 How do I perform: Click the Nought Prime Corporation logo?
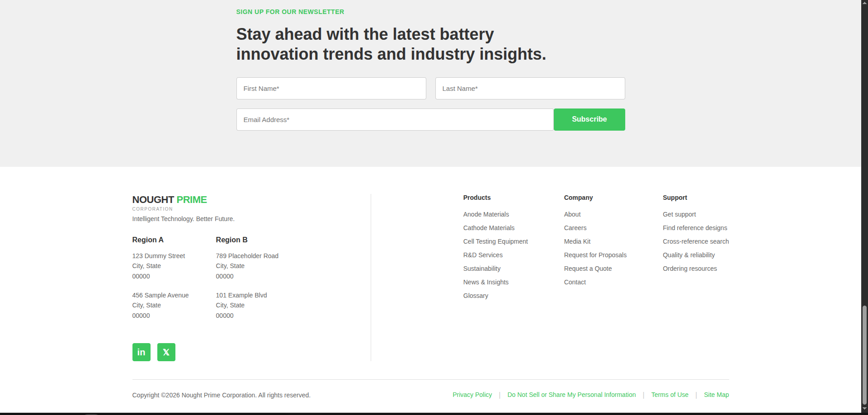[x=170, y=202]
